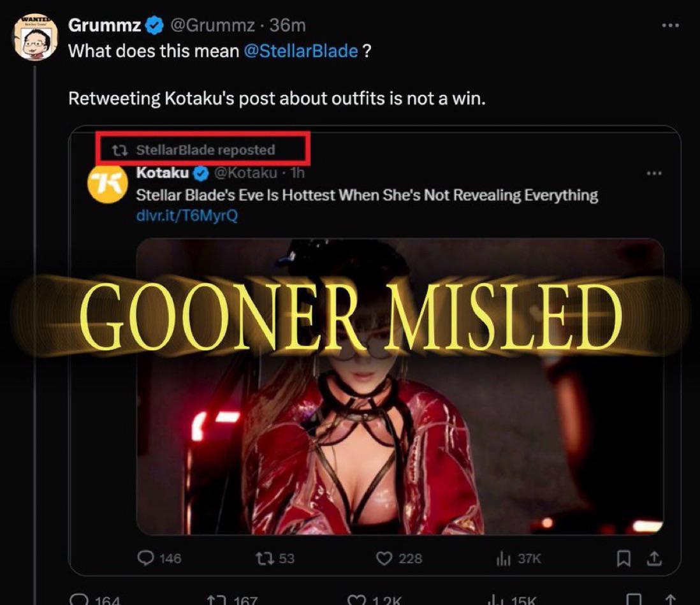Repost the Kotaku post
The height and width of the screenshot is (605, 700).
coord(263,558)
